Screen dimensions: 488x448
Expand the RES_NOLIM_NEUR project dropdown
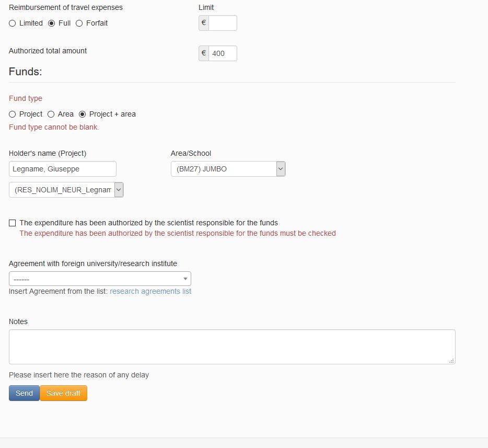click(119, 190)
